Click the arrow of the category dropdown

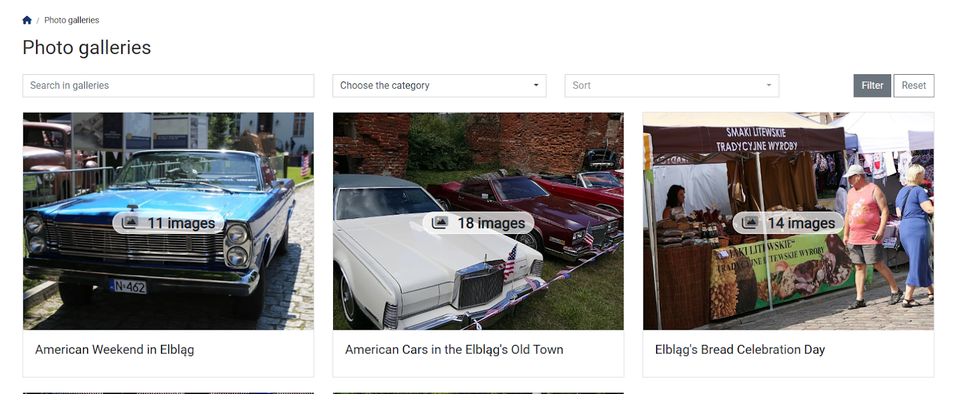point(536,86)
